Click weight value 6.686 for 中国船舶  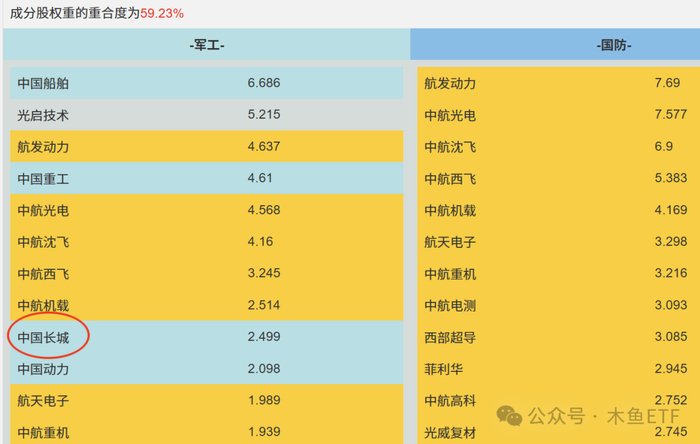264,83
